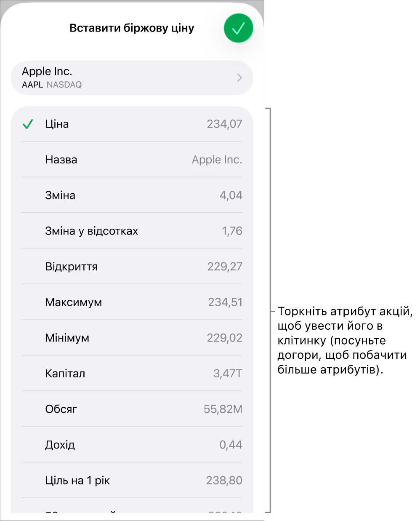420x521 pixels.
Task: Click the 55,82M volume value
Action: pos(223,409)
